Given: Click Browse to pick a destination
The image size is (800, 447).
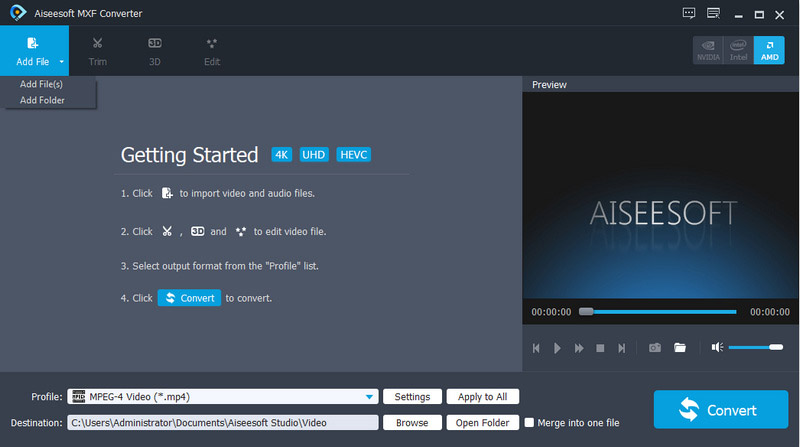Looking at the screenshot, I should point(412,423).
